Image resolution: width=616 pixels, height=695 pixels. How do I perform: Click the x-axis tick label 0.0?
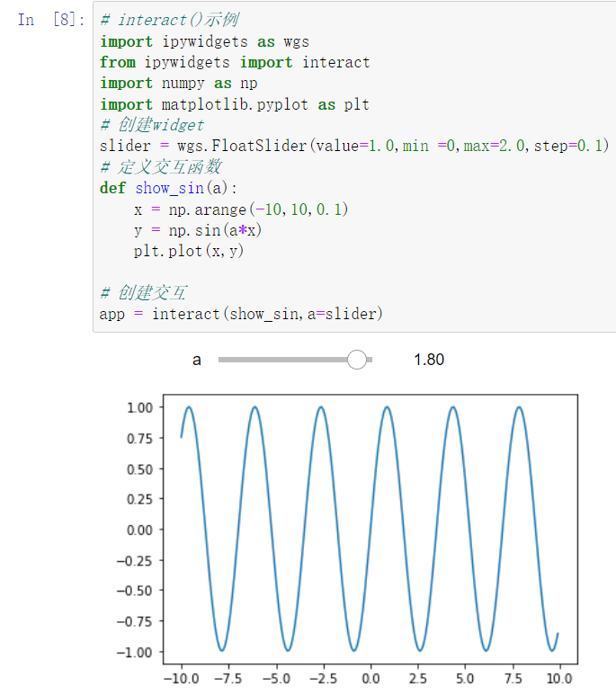(x=370, y=678)
